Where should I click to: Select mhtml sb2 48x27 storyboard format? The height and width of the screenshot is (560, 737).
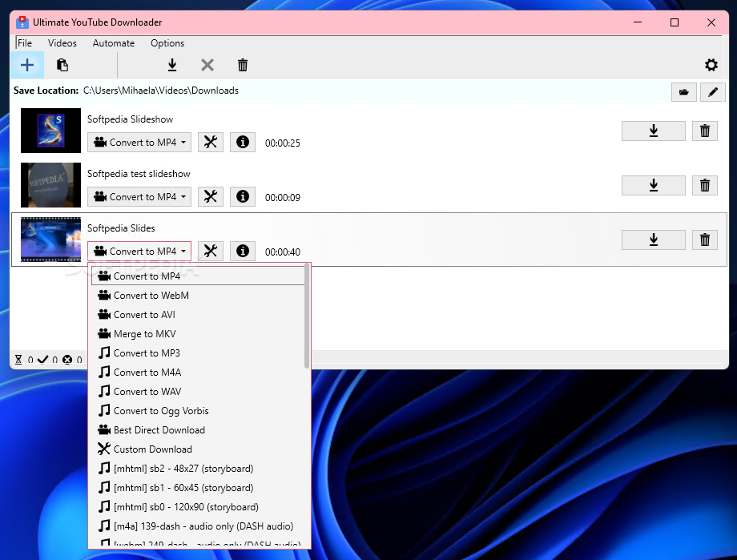click(198, 469)
